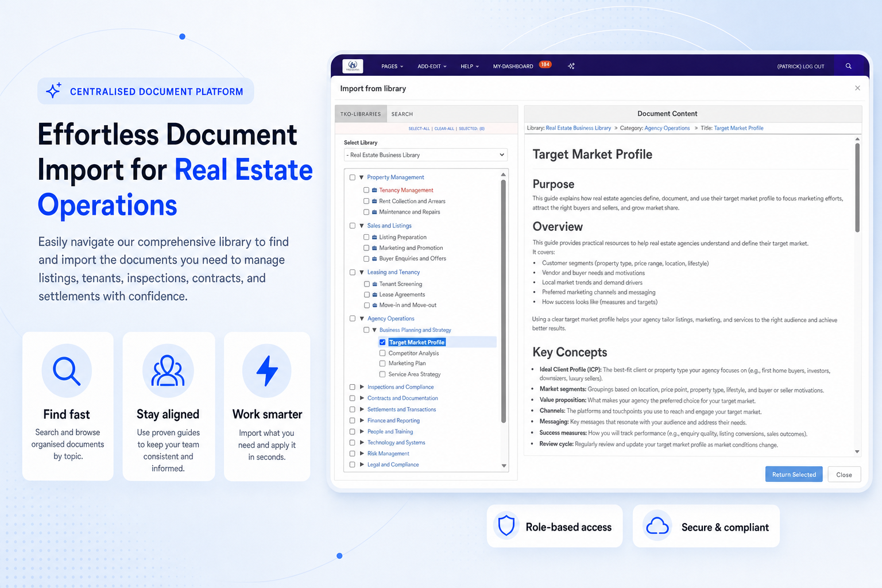Click the document content scroll-down arrow
This screenshot has width=882, height=588.
[857, 452]
